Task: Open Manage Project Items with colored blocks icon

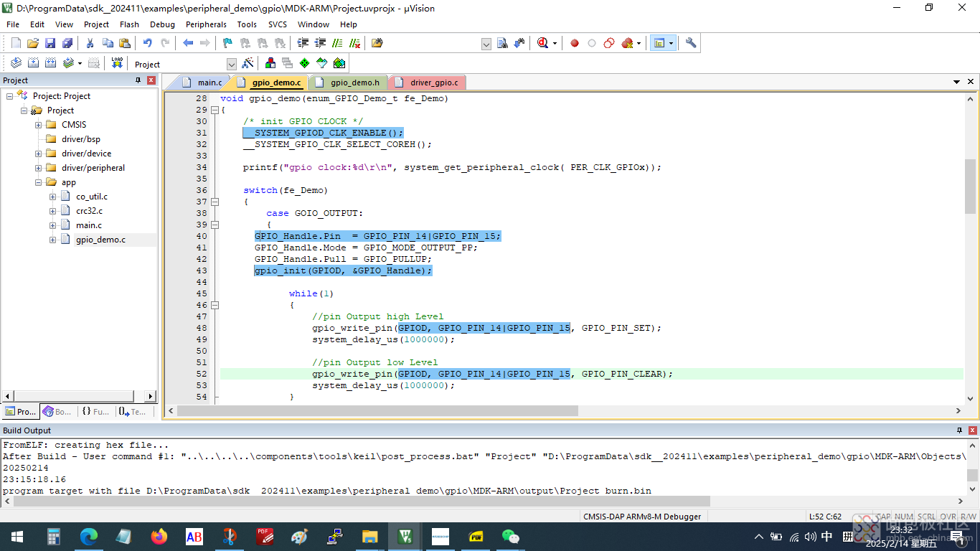Action: pyautogui.click(x=270, y=63)
